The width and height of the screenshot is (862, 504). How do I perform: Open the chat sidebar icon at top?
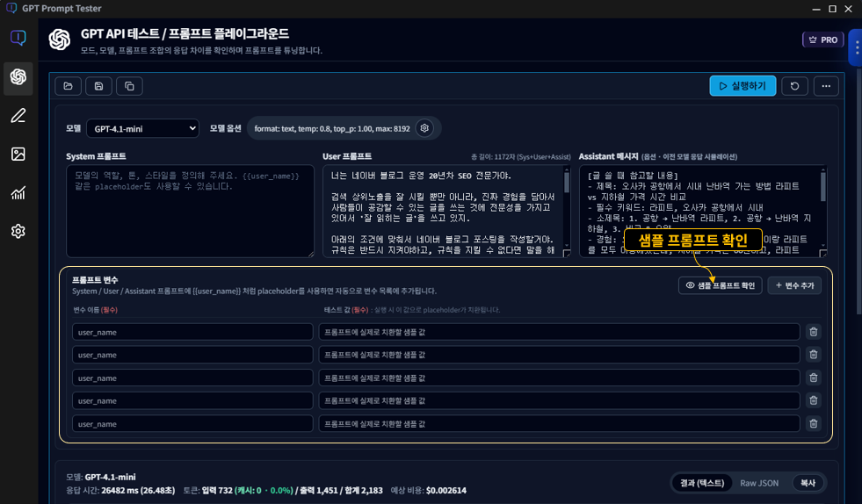18,38
